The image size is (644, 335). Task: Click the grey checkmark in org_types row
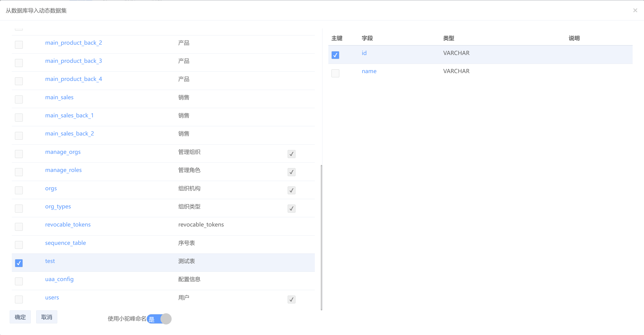[x=291, y=208]
